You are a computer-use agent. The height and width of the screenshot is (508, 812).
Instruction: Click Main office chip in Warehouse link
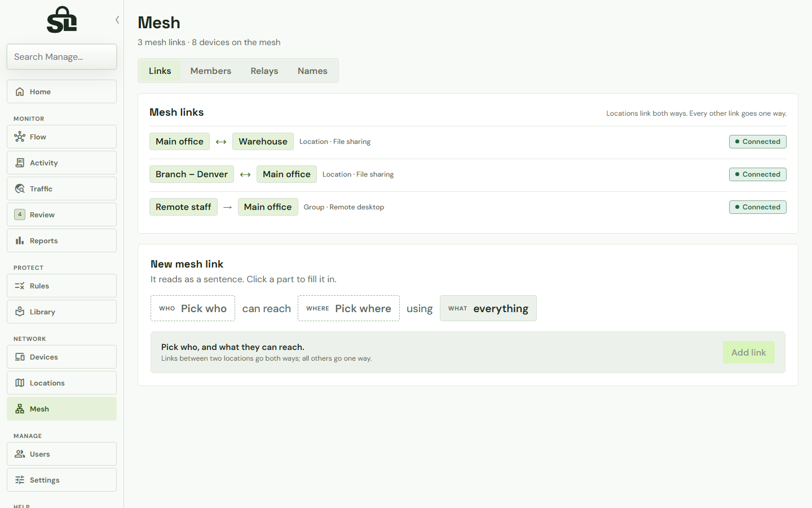click(x=179, y=142)
